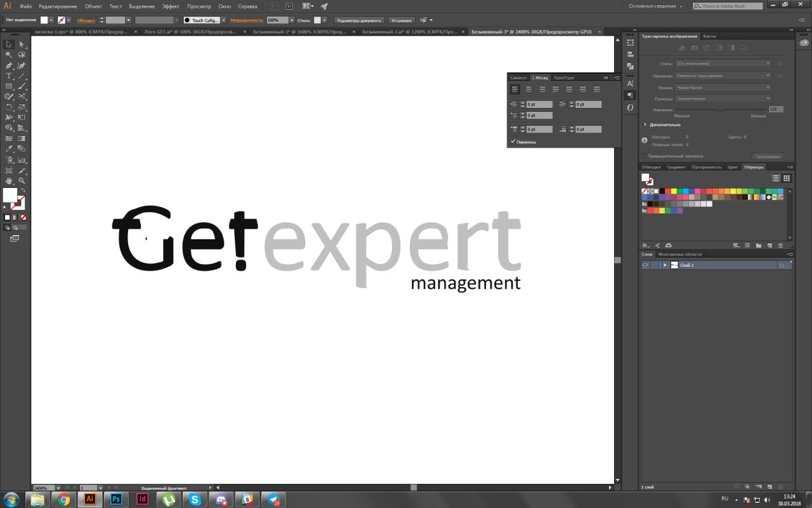Set None color mode under fill box

coord(23,217)
